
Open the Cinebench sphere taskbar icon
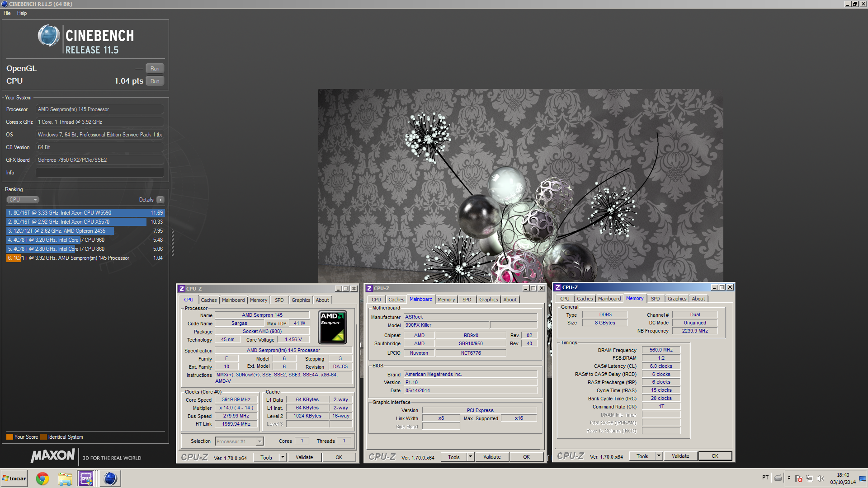[x=110, y=479]
